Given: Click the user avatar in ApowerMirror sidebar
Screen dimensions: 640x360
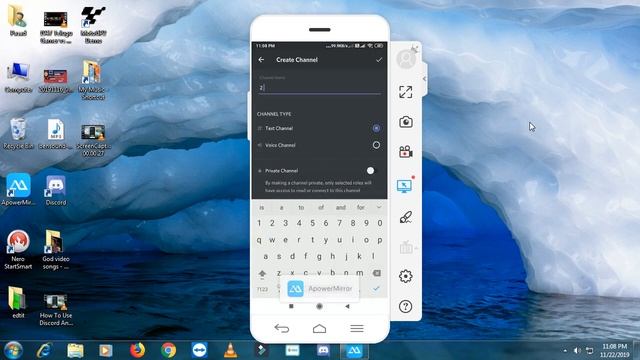Looking at the screenshot, I should (x=406, y=59).
